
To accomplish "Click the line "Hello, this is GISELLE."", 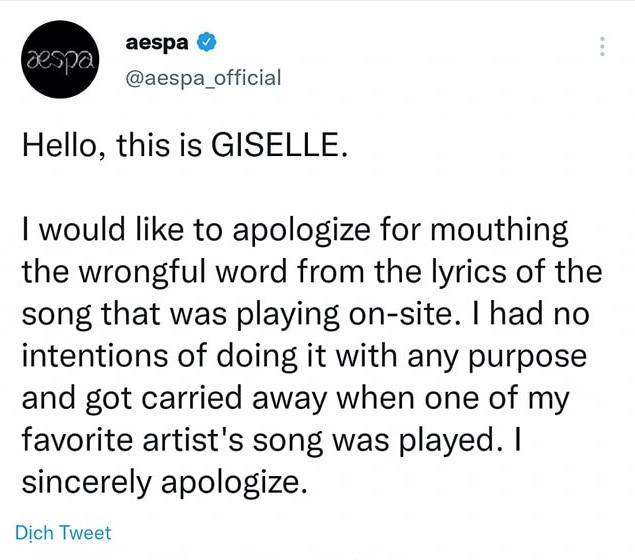I will click(185, 148).
